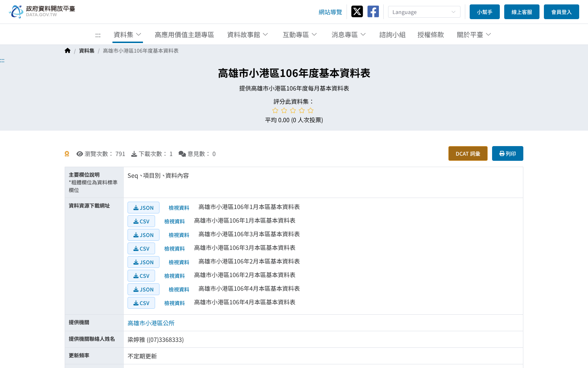Select the contact text 梁婷雅 ((07)3368333)

coord(155,340)
